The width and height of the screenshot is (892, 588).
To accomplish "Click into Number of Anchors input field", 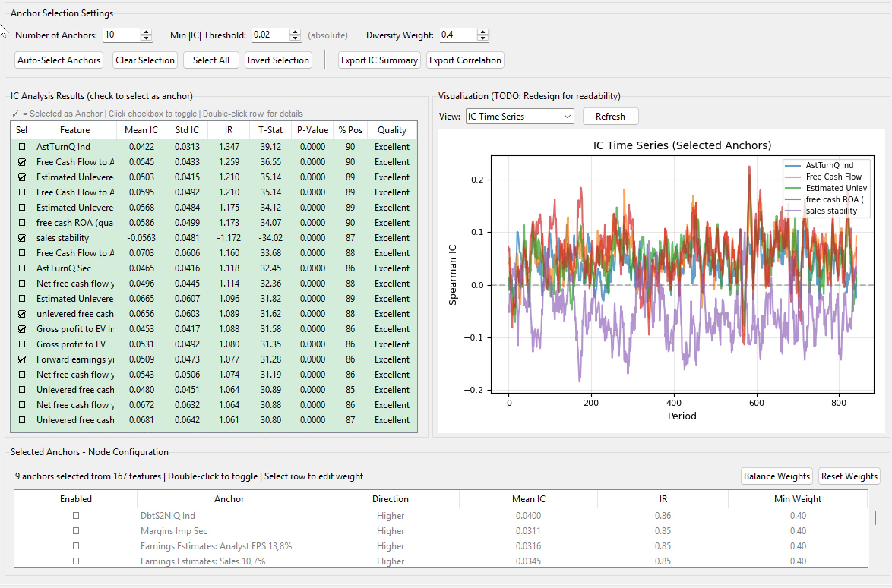I will tap(122, 35).
